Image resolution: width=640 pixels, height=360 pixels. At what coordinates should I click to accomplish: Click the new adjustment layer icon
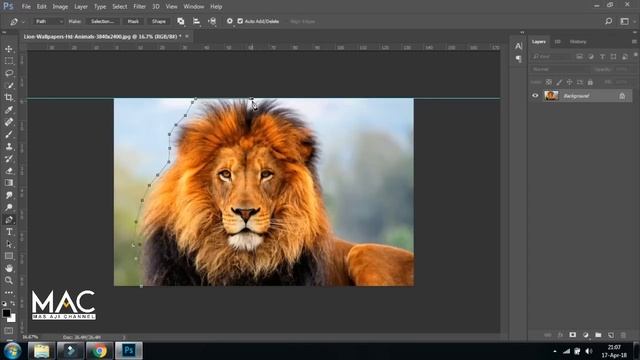pos(585,335)
